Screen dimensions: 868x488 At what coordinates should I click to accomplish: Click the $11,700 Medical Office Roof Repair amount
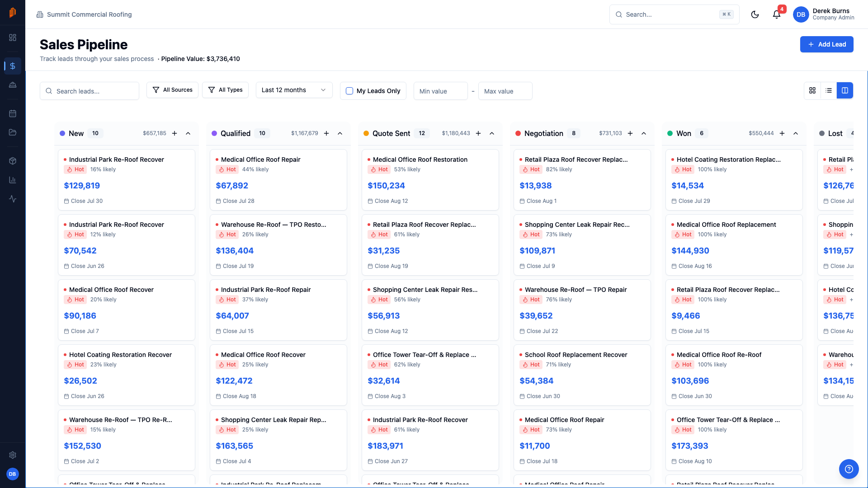[x=535, y=446]
